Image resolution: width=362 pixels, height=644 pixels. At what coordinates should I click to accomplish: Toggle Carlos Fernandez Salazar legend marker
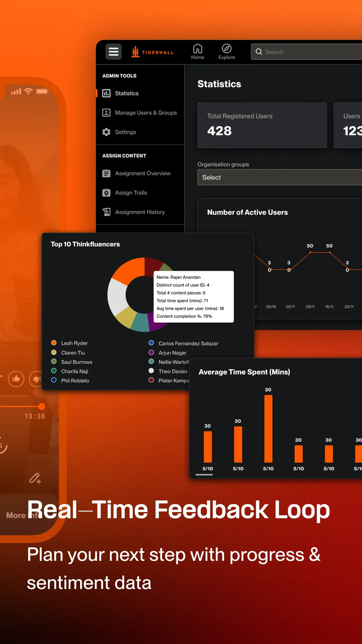151,343
